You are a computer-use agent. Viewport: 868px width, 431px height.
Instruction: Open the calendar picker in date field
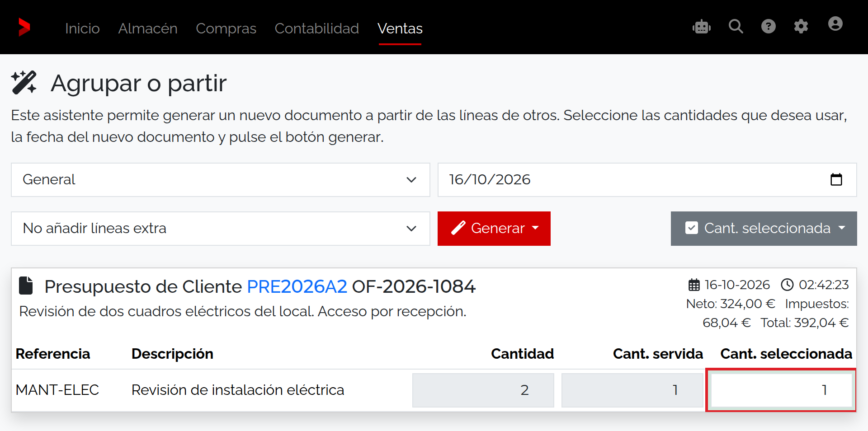(836, 179)
